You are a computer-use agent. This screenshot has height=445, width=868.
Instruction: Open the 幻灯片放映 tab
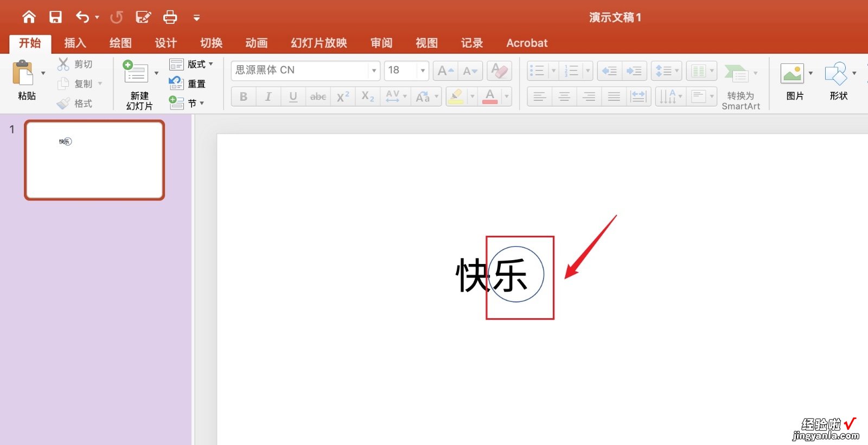click(319, 43)
